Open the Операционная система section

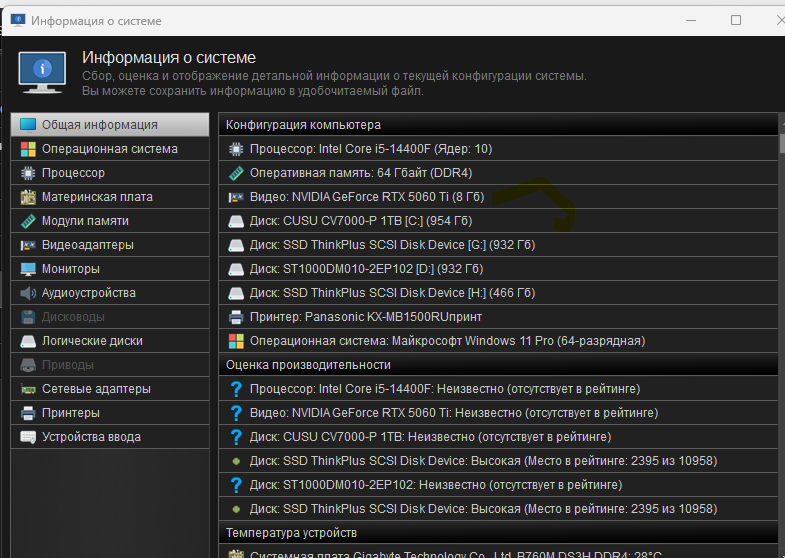tap(110, 149)
